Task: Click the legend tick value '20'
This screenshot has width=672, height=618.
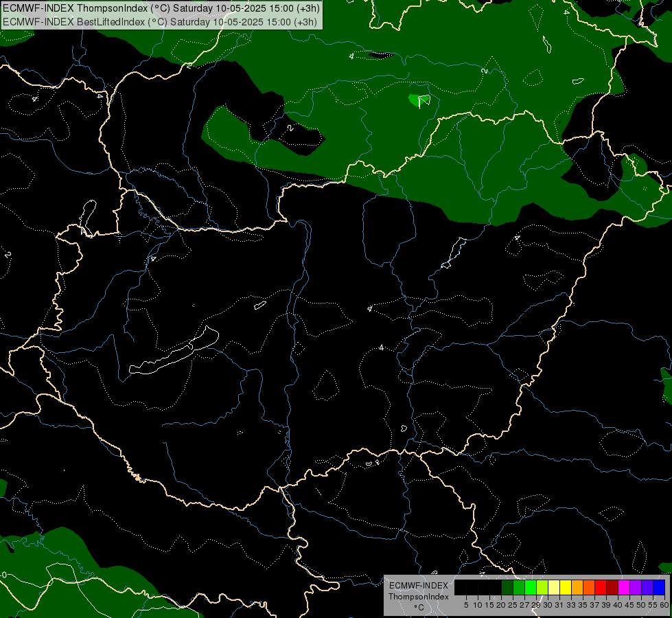Action: click(x=501, y=605)
